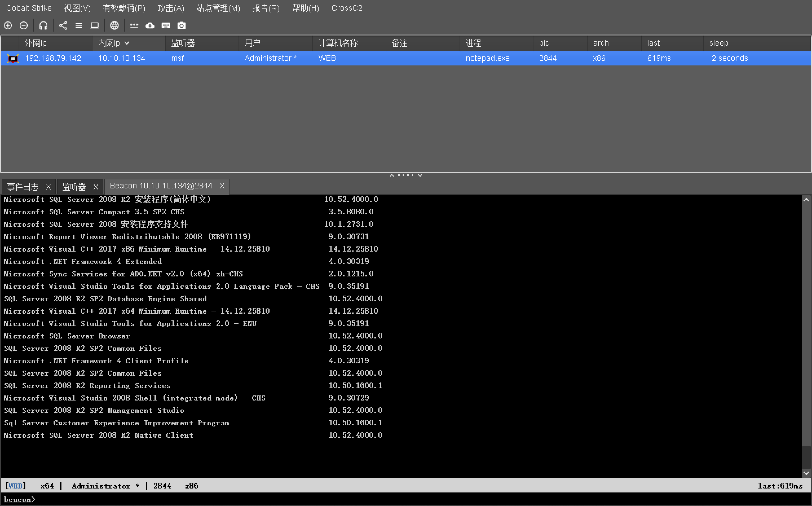Switch to pivot graph view icon
Image resolution: width=812 pixels, height=506 pixels.
pos(63,25)
